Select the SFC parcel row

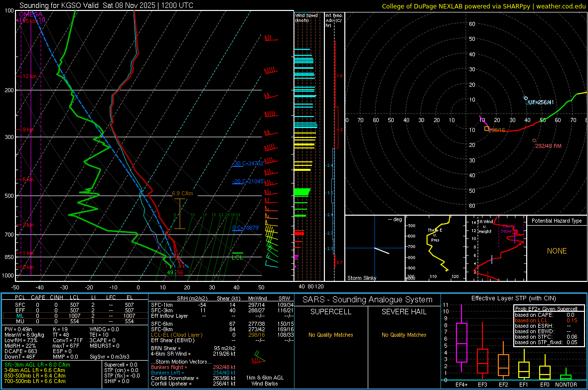[75, 305]
